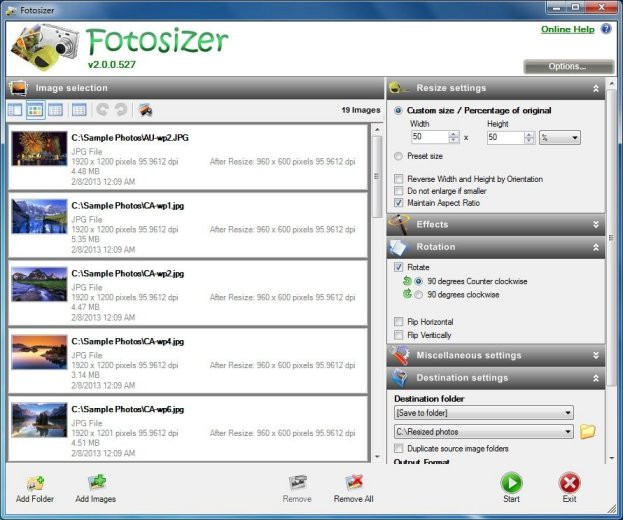Image resolution: width=623 pixels, height=520 pixels.
Task: Enable Flip Vertically checkbox
Action: (x=399, y=335)
